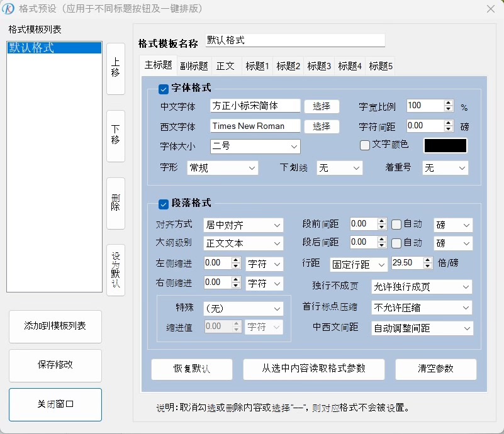Uncheck the 段落格式 checkbox

[164, 204]
